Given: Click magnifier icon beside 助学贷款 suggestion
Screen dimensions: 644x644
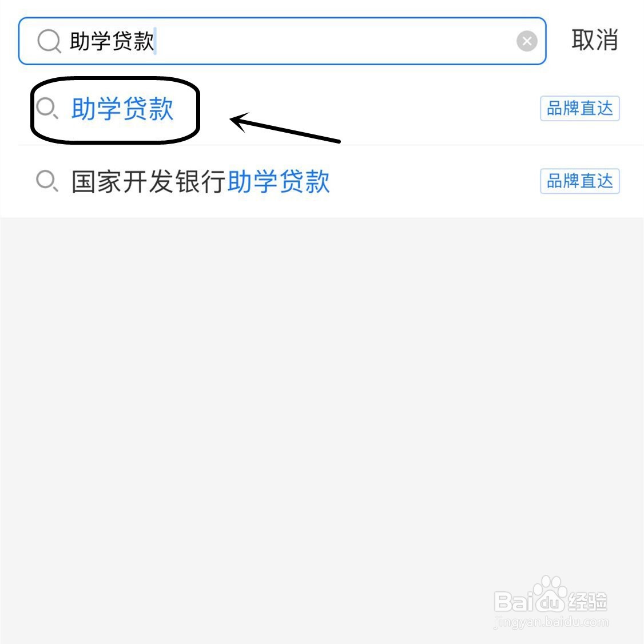Looking at the screenshot, I should [47, 109].
